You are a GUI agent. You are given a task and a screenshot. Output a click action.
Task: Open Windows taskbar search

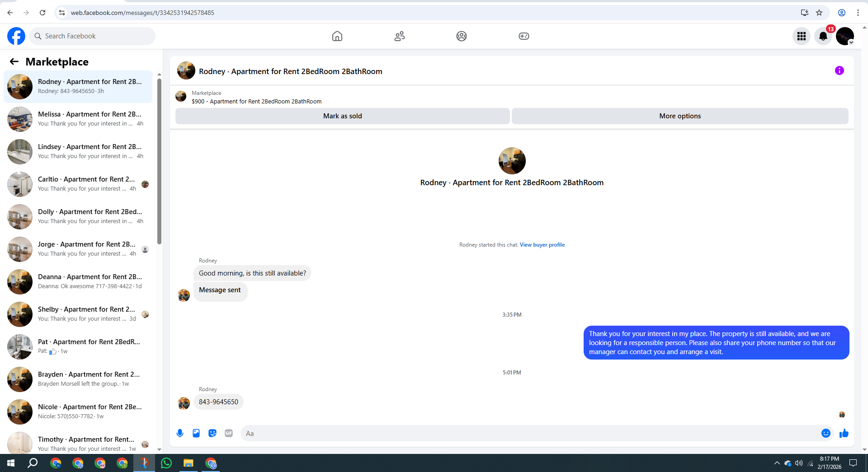(33, 463)
